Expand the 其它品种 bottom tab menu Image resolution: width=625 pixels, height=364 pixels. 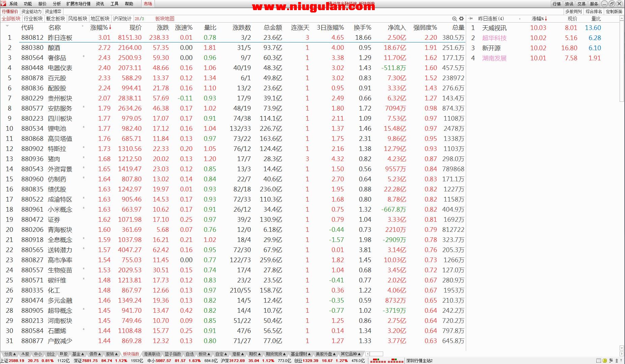tap(351, 354)
